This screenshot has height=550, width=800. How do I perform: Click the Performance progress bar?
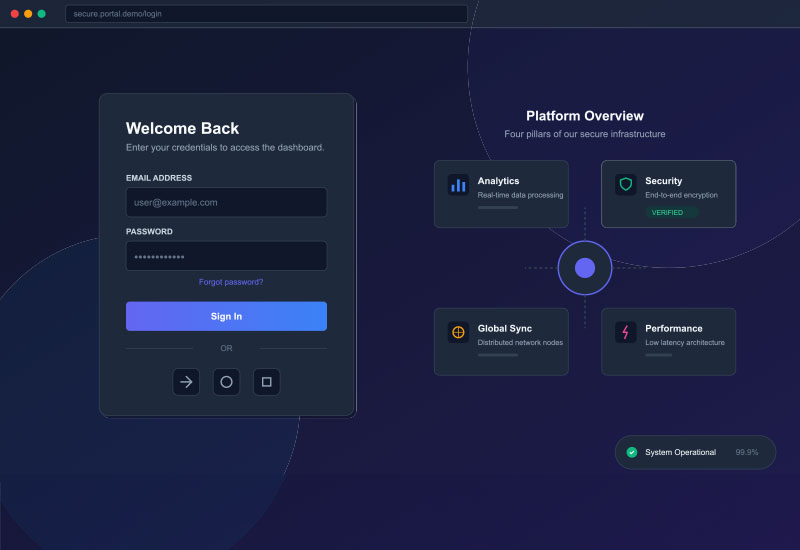click(x=658, y=355)
